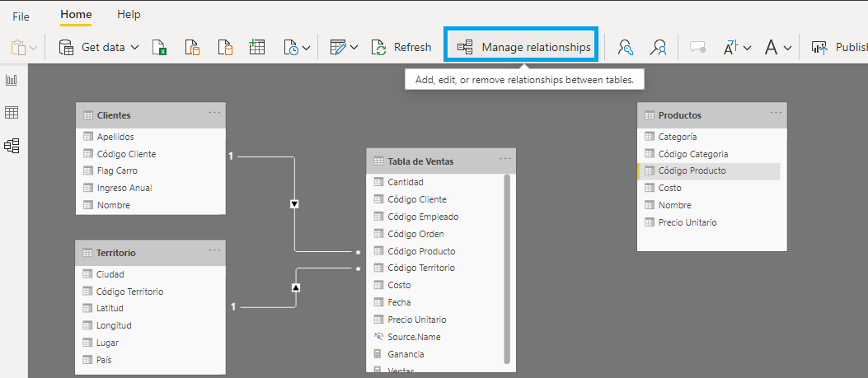This screenshot has width=868, height=378.
Task: Expand the Recent sources dropdown
Action: 306,48
